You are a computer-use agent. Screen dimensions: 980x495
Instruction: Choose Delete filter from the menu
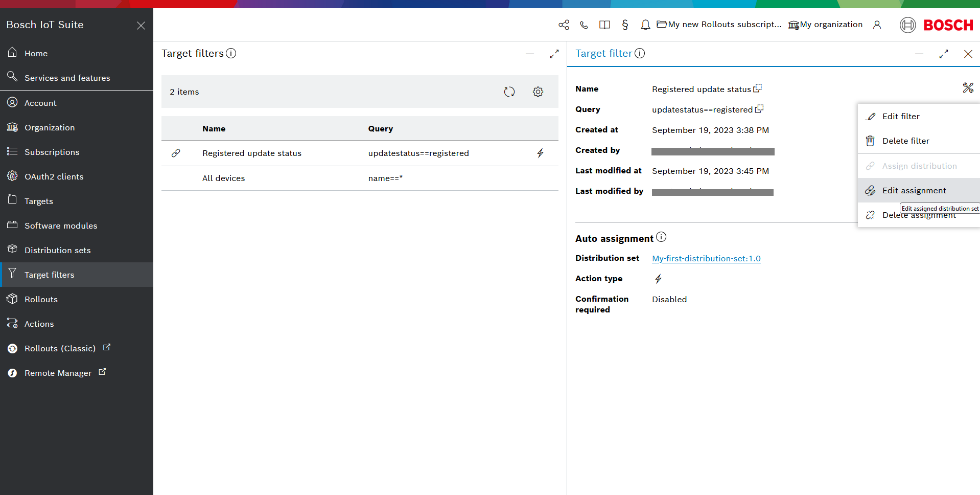point(905,141)
